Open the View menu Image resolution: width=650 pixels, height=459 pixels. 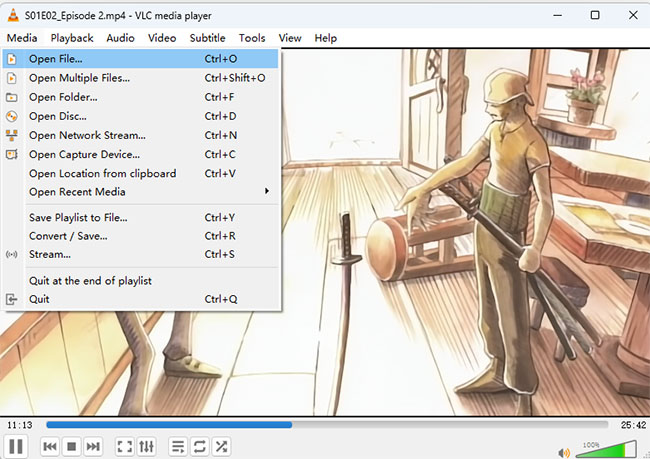[290, 38]
